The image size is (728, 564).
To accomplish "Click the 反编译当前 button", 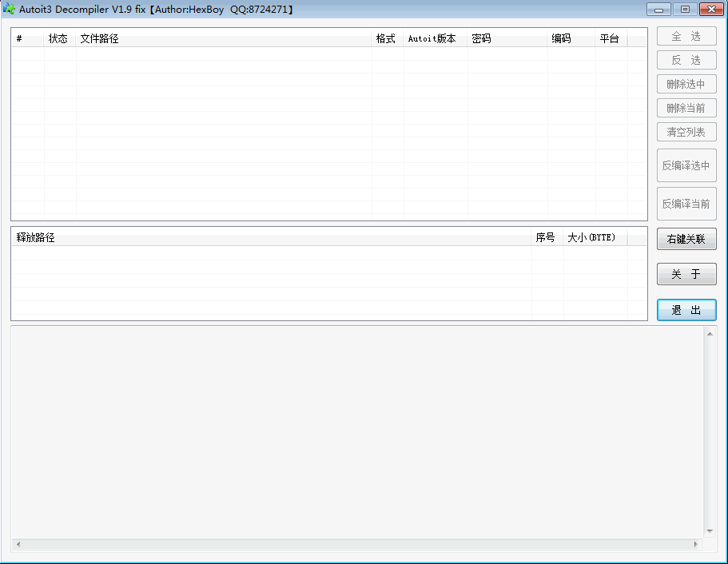I will (686, 204).
